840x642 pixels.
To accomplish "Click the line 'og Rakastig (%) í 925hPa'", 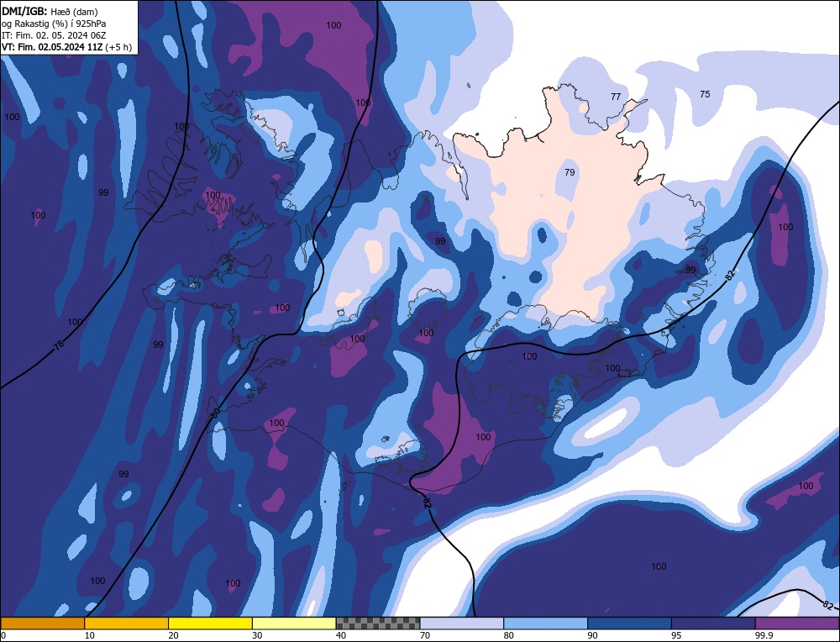I will [54, 23].
